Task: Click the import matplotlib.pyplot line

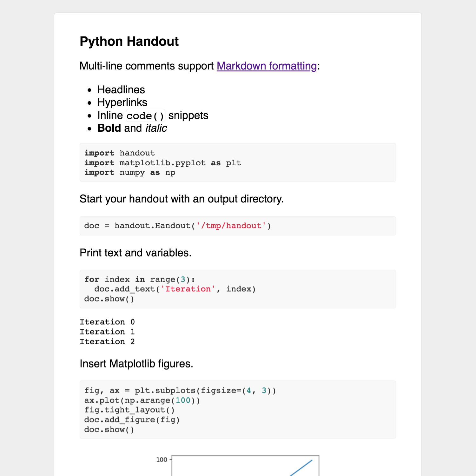Action: coord(162,163)
